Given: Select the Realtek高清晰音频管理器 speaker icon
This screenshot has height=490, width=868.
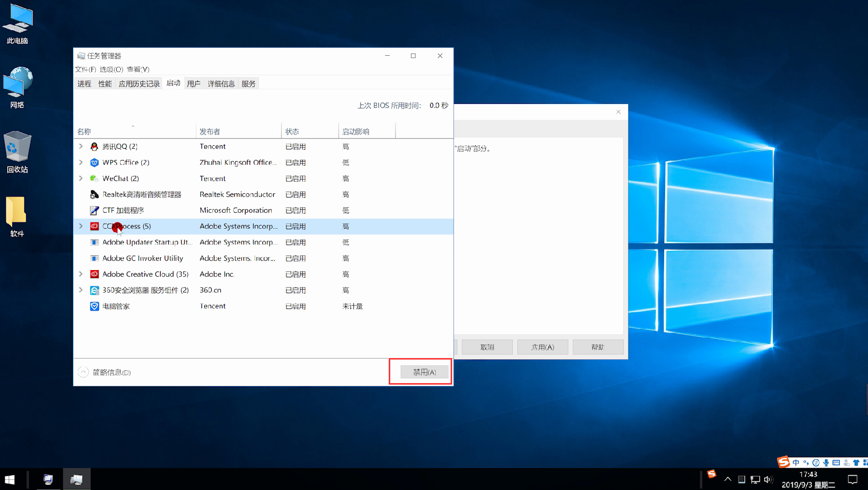Looking at the screenshot, I should pos(94,194).
